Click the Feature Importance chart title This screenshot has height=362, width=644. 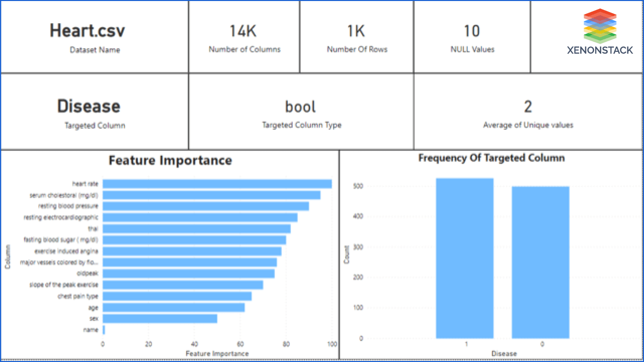point(170,160)
